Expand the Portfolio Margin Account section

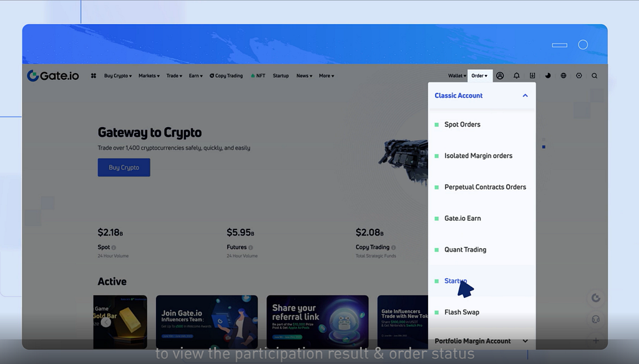pos(482,341)
